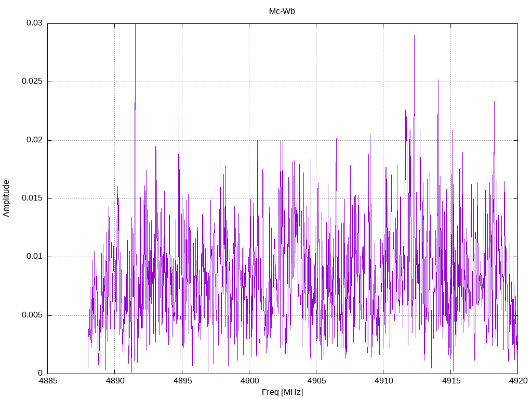Click x-axis tick label 4920
This screenshot has width=532, height=399.
[518, 381]
